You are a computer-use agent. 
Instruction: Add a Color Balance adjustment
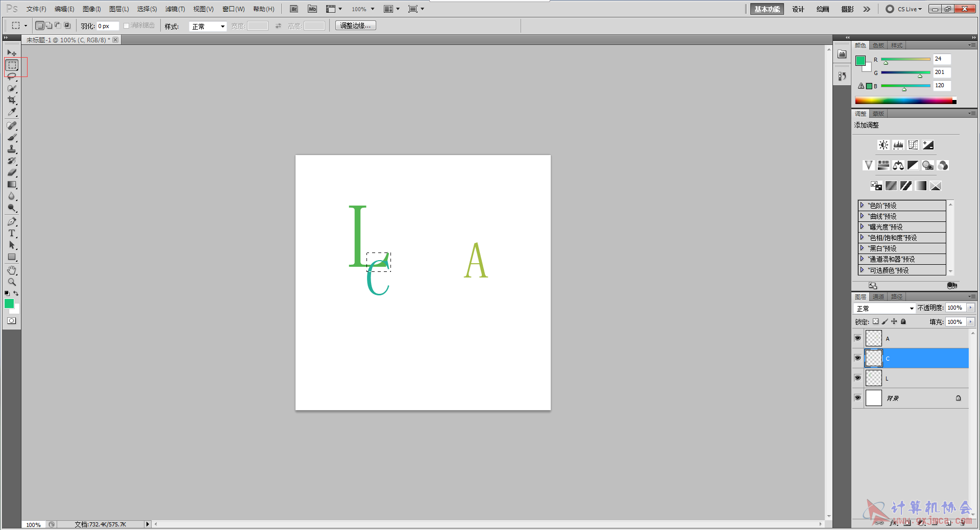coord(898,165)
